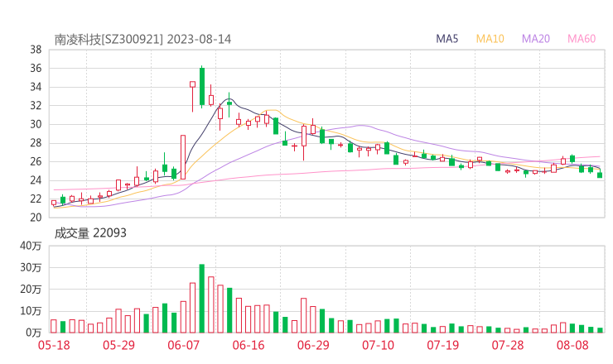Click the tallest green volume bar
The image size is (613, 364).
pos(202,299)
